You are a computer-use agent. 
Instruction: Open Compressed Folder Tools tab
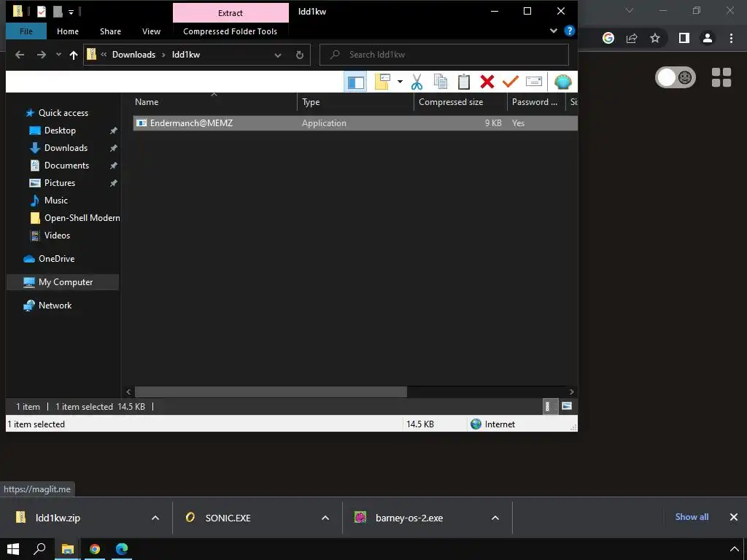pos(230,31)
